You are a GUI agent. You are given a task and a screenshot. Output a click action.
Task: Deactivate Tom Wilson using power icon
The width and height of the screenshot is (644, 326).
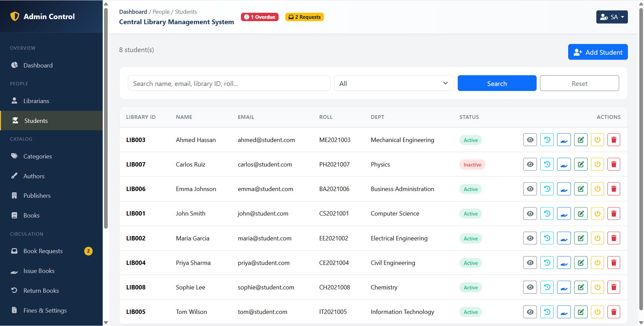pos(597,312)
